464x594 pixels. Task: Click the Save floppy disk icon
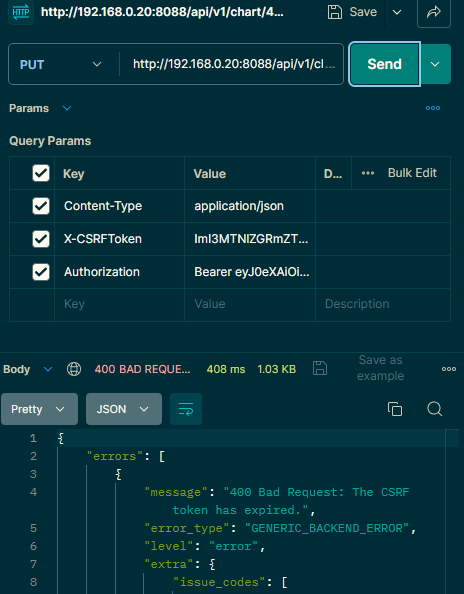tap(335, 12)
